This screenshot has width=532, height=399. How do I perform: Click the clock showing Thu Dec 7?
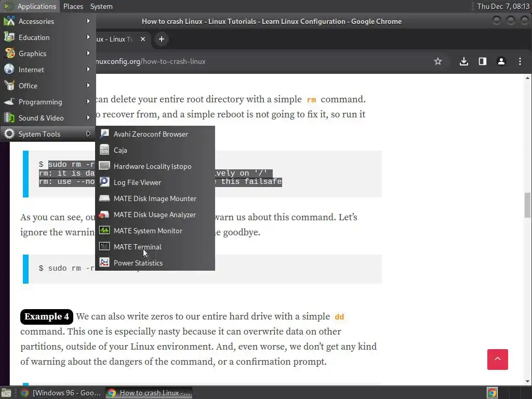pyautogui.click(x=503, y=6)
